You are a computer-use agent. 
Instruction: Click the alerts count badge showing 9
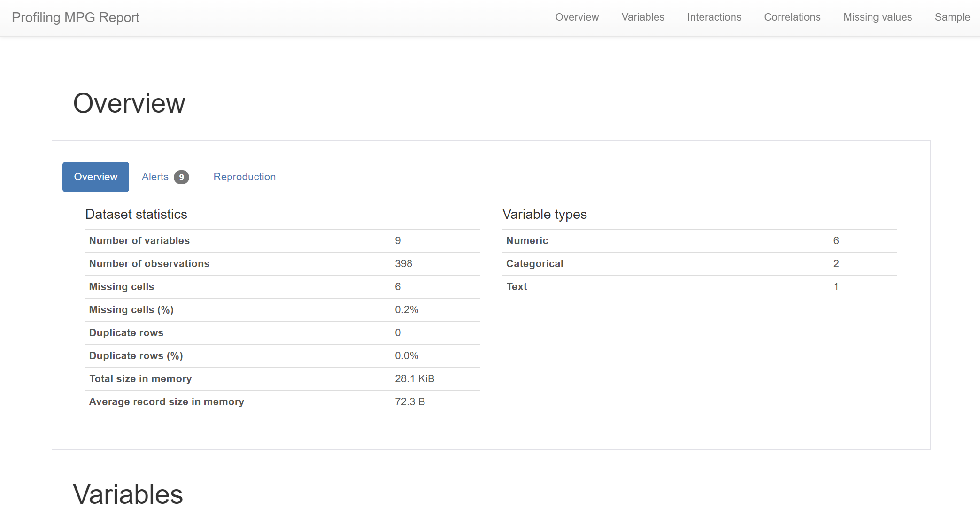(x=181, y=177)
